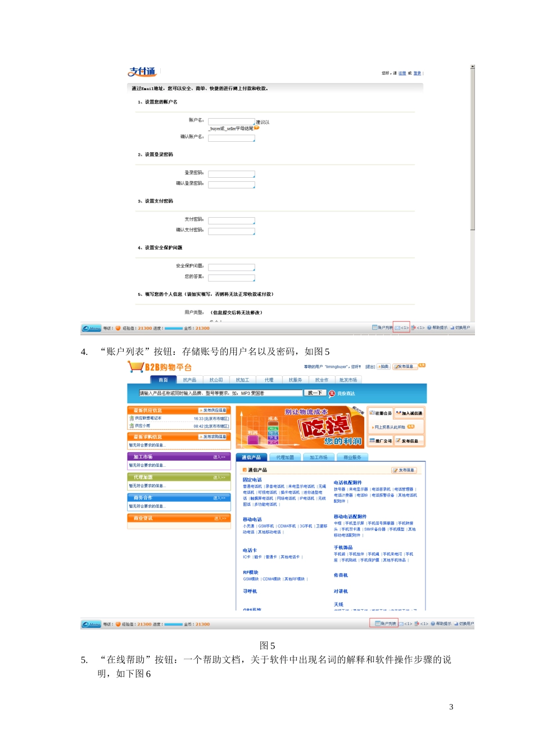
Task: Click the 退出 logout link
Action: point(370,366)
